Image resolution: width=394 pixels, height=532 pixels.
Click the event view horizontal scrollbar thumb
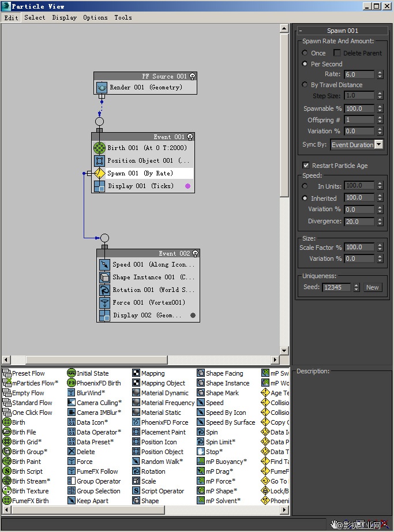tap(97, 359)
